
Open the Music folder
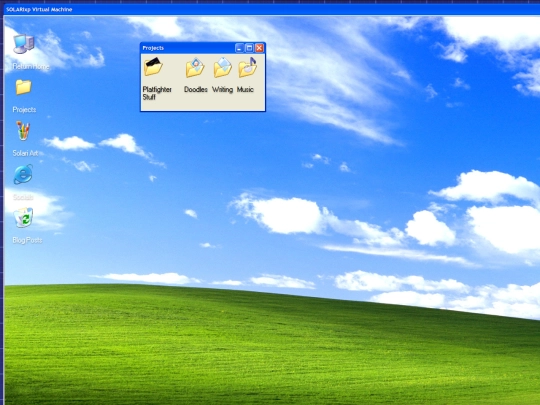[x=248, y=67]
